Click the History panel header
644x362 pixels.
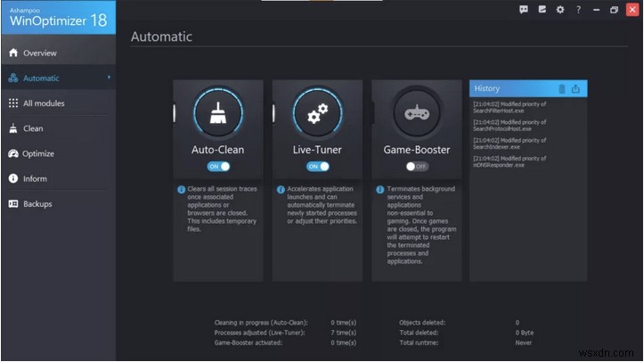pyautogui.click(x=528, y=88)
